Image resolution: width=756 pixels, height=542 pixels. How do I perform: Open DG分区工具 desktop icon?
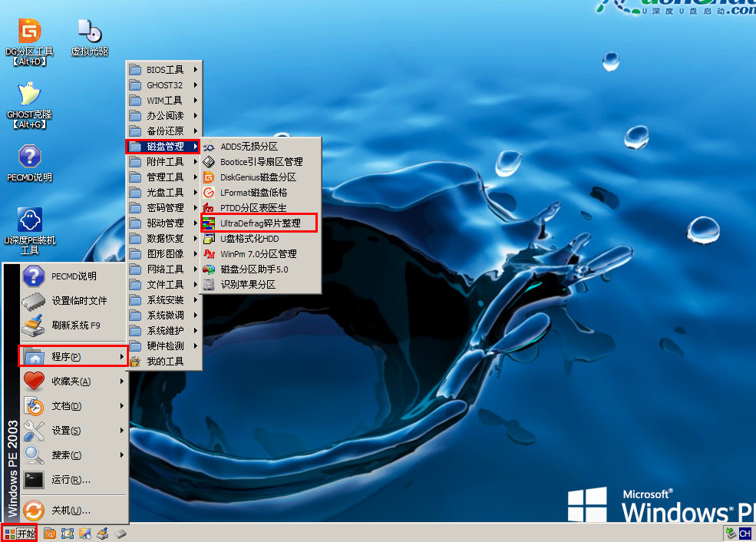coord(30,33)
